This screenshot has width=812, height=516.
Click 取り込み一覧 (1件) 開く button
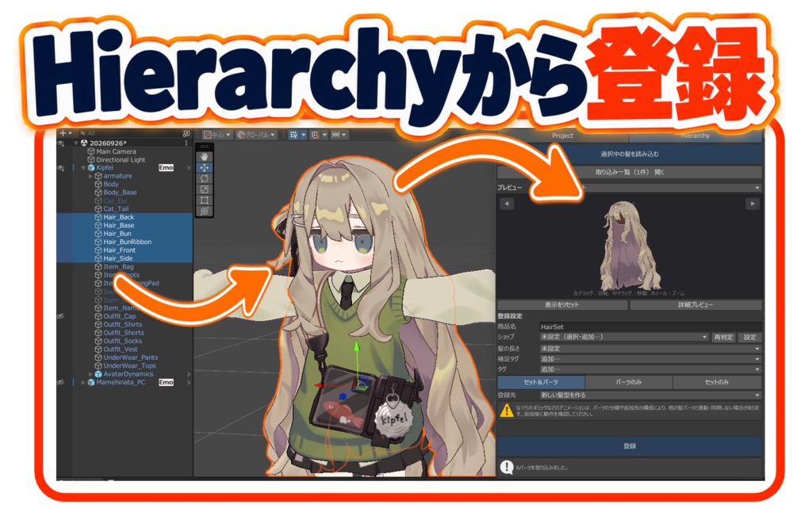[x=630, y=172]
